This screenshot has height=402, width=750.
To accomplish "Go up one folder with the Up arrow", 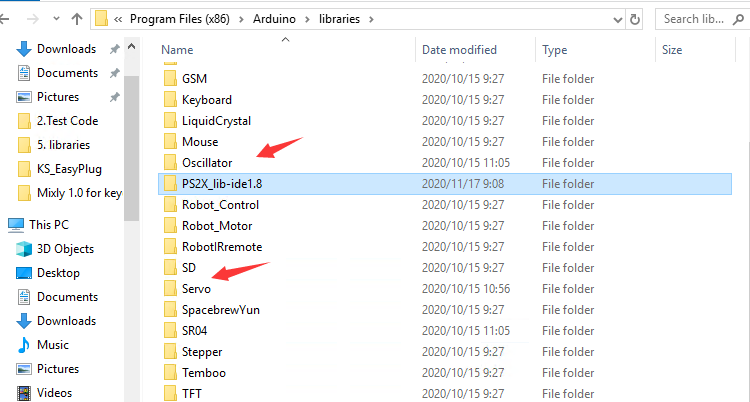I will click(x=77, y=19).
